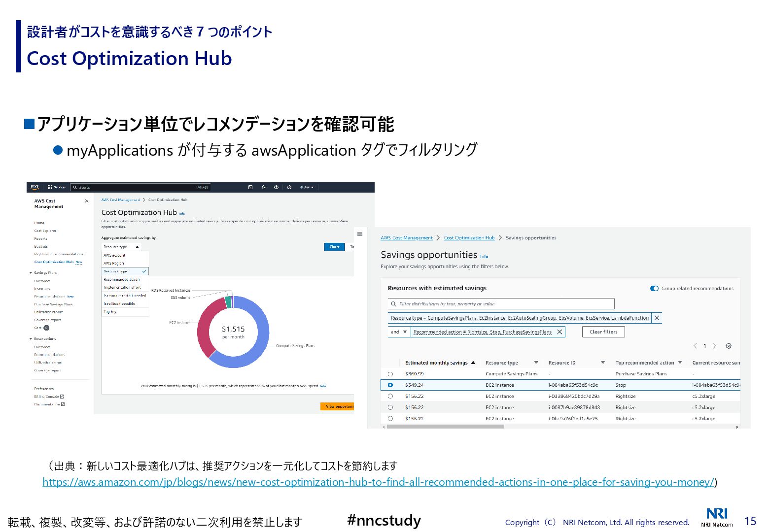The image size is (769, 532).
Task: Open Rightsizing recommendations in the sidebar
Action: coord(59,254)
